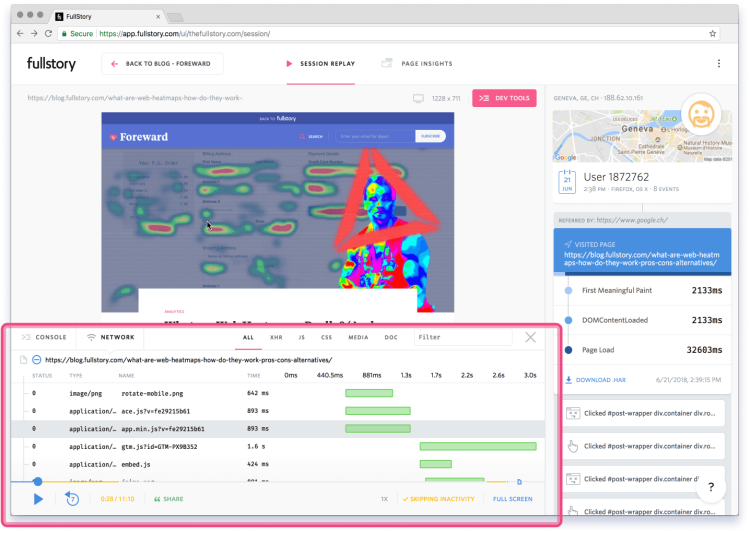Bookmark the page with the star icon

click(x=712, y=33)
